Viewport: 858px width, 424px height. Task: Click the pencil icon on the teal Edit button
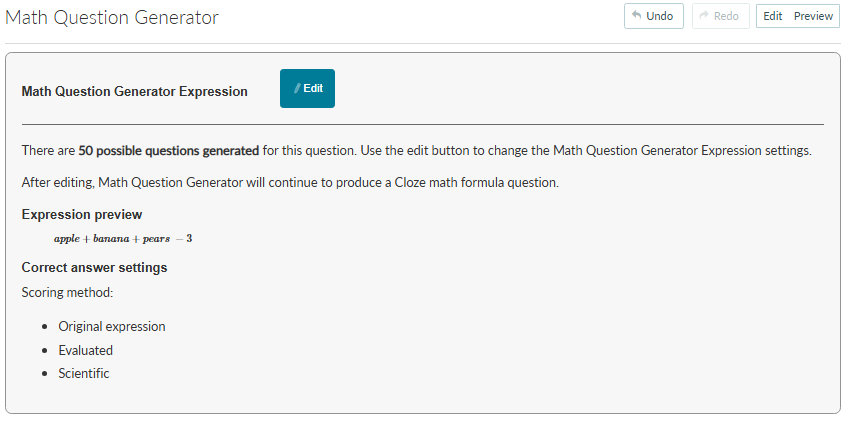click(297, 89)
